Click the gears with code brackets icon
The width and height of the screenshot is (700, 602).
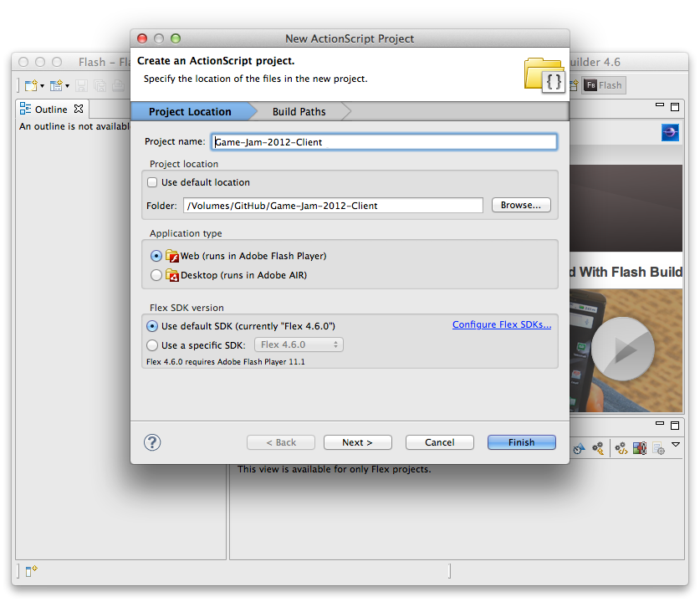(x=621, y=448)
